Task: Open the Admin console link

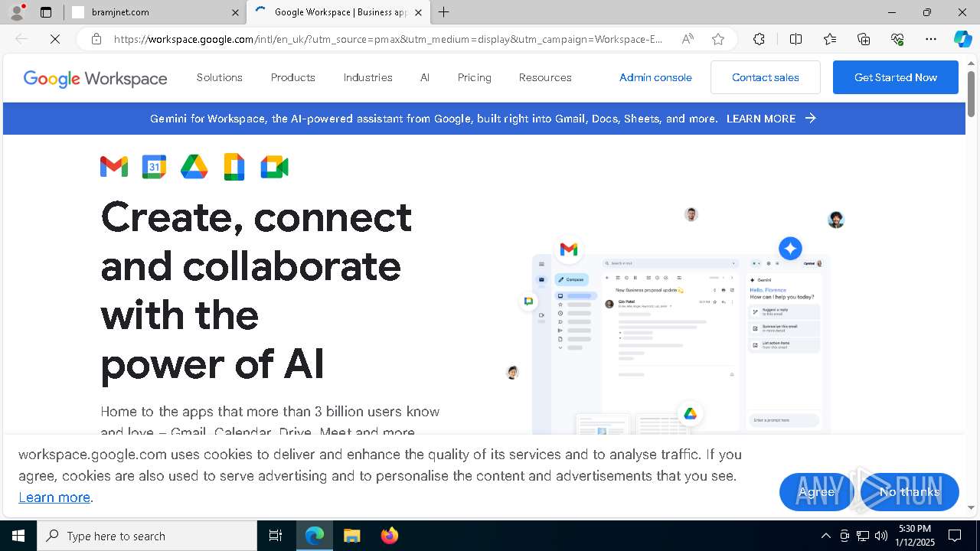Action: click(x=655, y=77)
